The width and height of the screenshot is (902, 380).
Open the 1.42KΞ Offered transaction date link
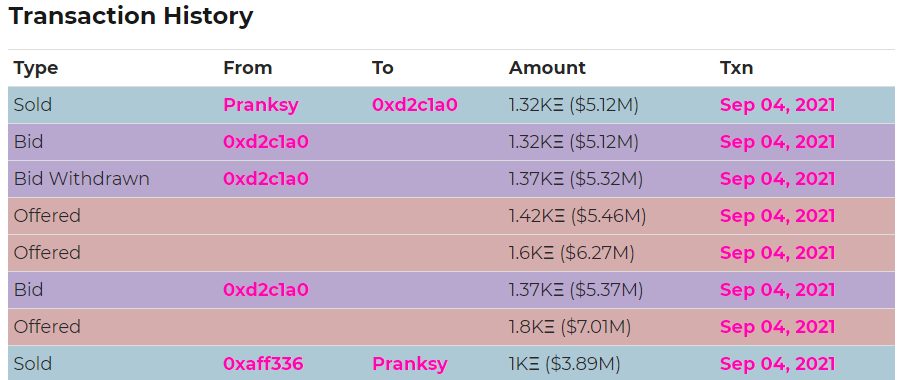777,216
